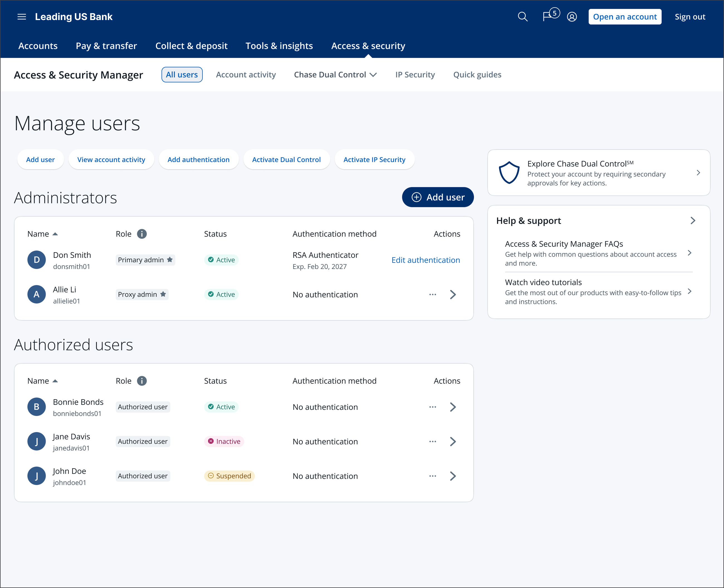Open Pay & transfer menu

[x=106, y=46]
